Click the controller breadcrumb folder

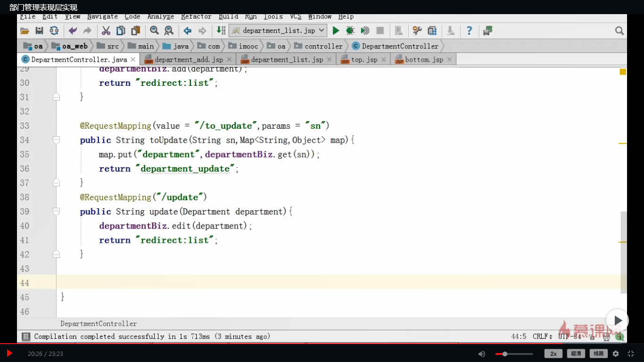point(318,46)
